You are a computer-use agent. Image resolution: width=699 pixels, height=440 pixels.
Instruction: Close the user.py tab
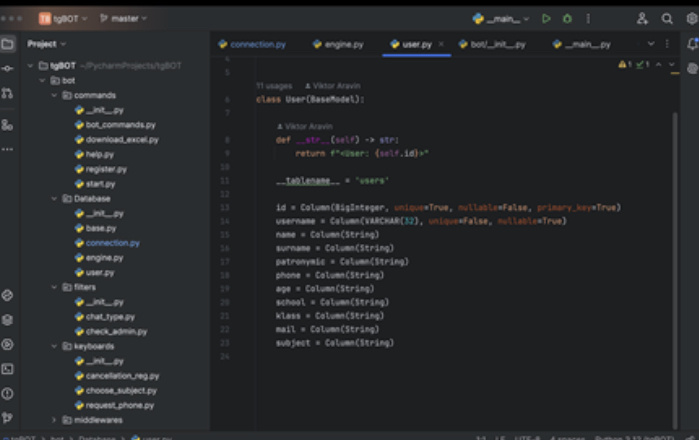click(x=441, y=44)
